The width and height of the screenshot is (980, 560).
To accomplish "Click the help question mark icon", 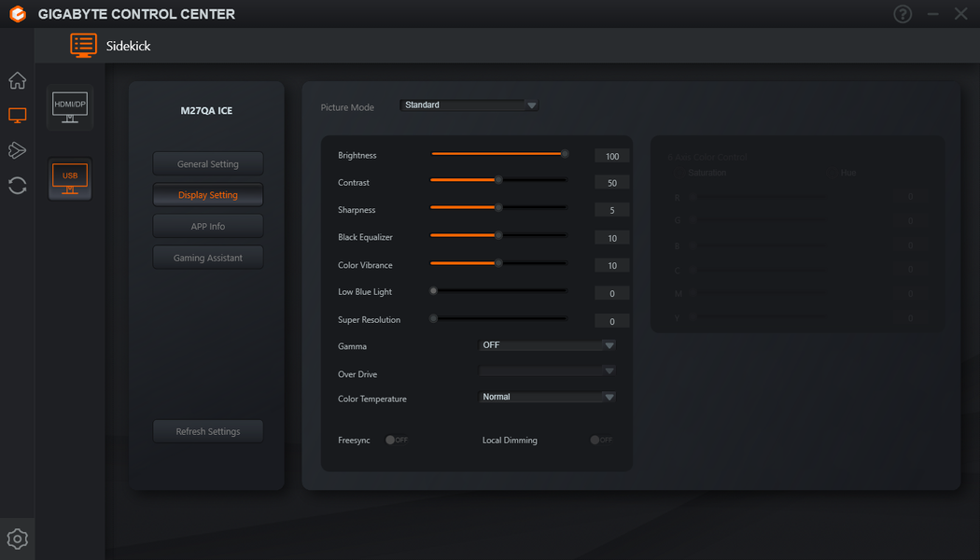I will point(903,14).
